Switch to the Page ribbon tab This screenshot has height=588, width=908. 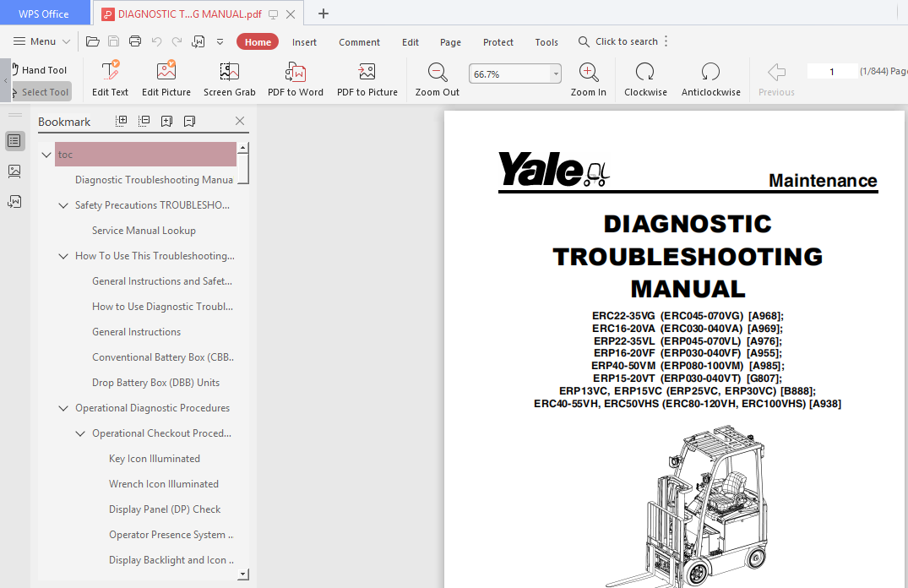(450, 42)
